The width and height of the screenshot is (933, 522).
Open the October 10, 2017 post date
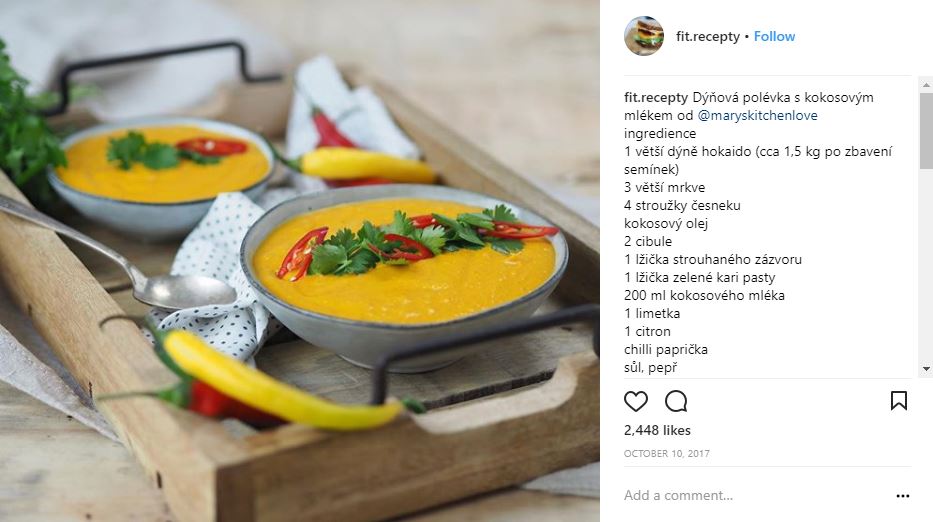(x=666, y=454)
